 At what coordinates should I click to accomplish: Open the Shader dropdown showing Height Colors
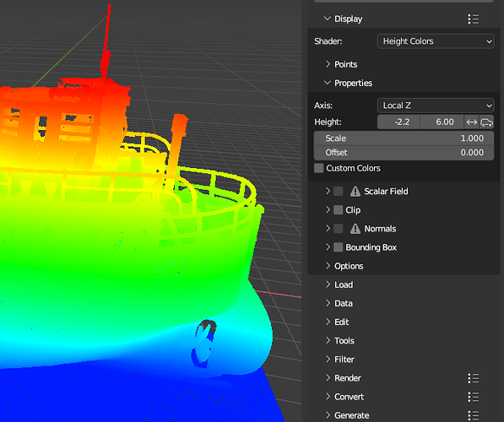(x=436, y=41)
